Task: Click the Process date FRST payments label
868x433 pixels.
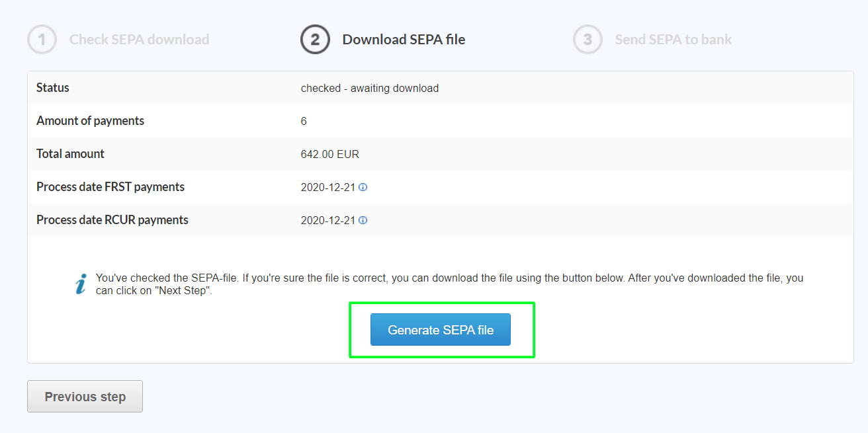Action: [110, 187]
